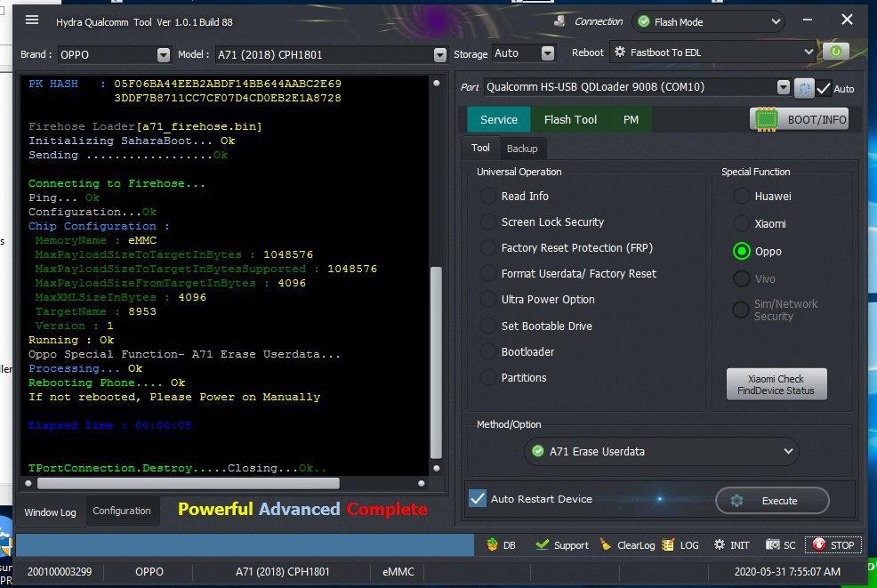Switch to the Service tab

(498, 119)
